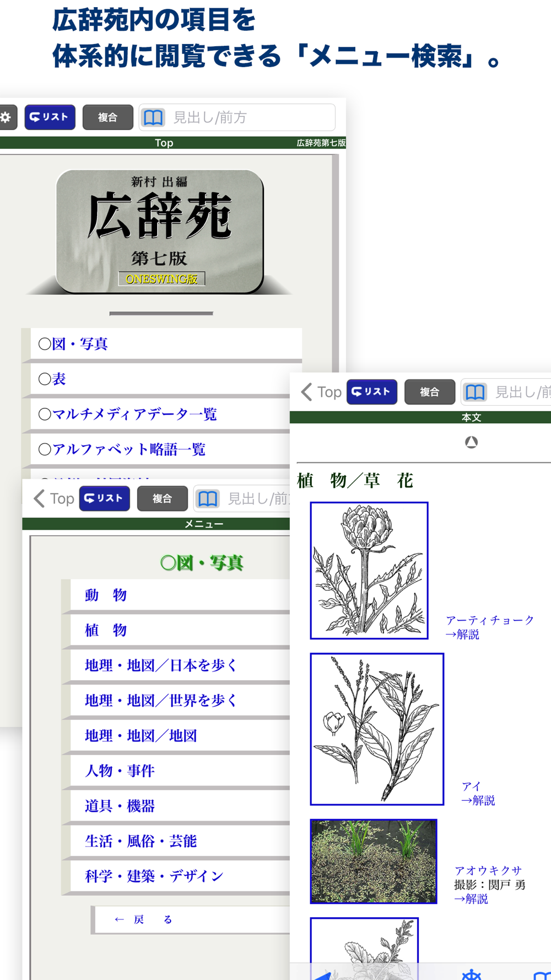Open ○図・写真 on the Top screen list
Image resolution: width=551 pixels, height=980 pixels.
[166, 344]
